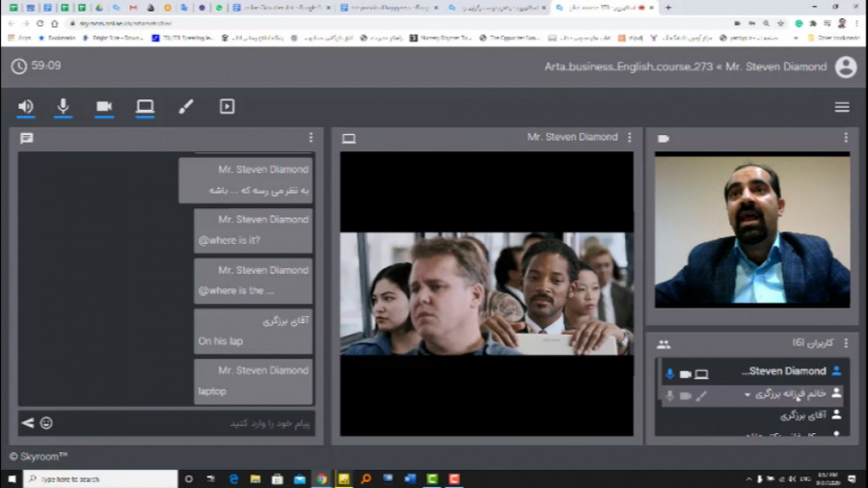Click the video panel camera icon

[x=664, y=138]
